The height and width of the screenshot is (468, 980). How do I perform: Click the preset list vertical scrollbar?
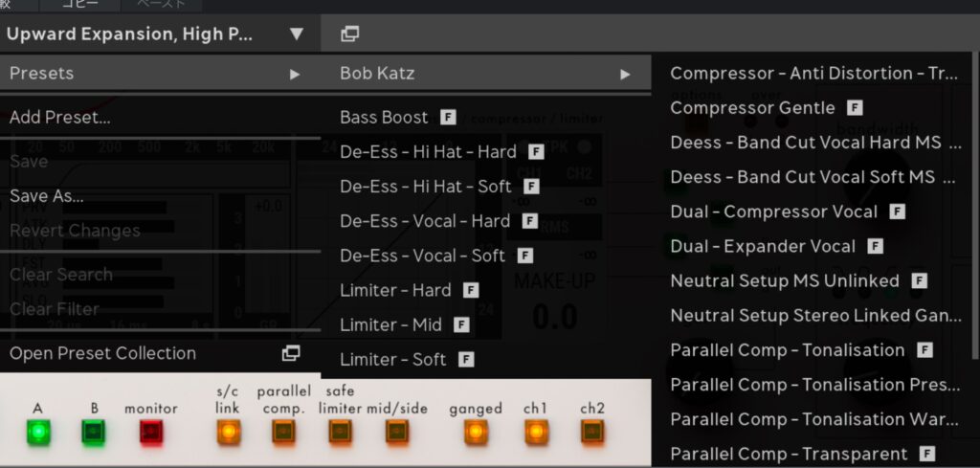point(975,191)
